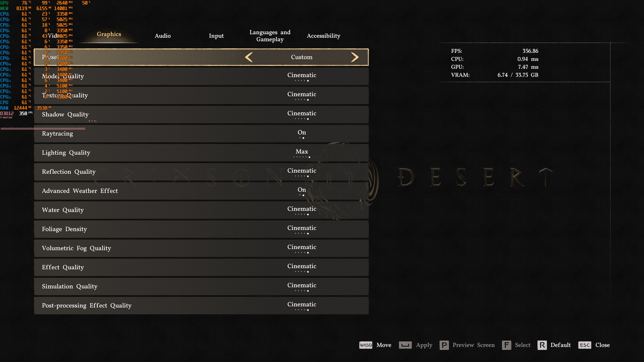Click the Default button label
This screenshot has width=644, height=362.
click(x=560, y=345)
